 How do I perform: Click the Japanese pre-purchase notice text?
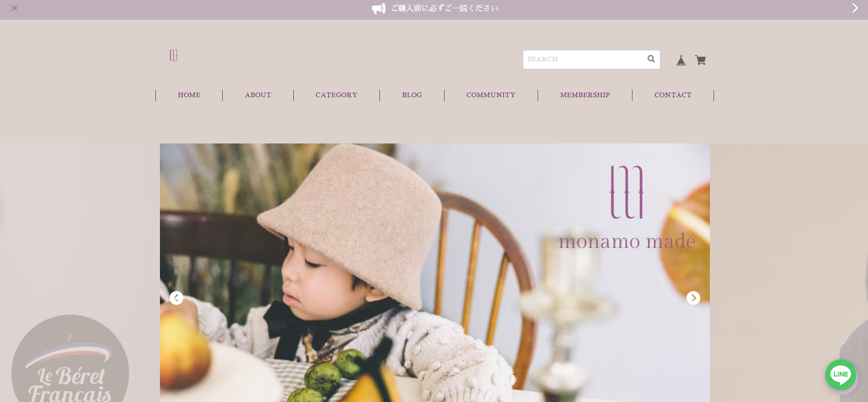tap(445, 8)
